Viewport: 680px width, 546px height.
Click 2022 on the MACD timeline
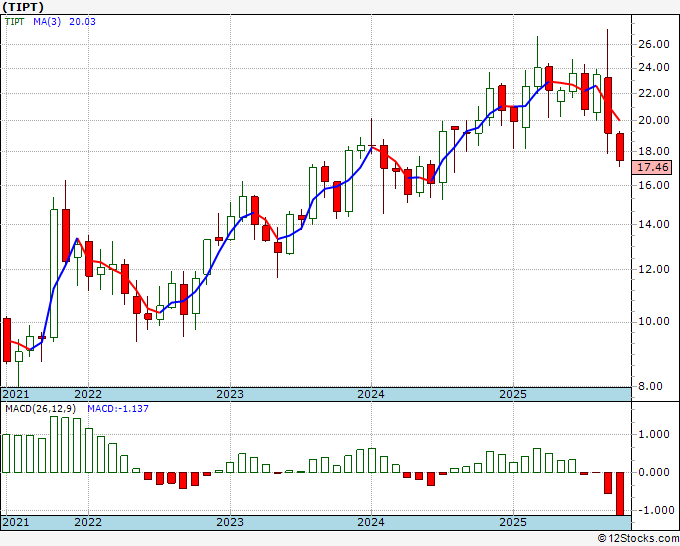(x=88, y=522)
